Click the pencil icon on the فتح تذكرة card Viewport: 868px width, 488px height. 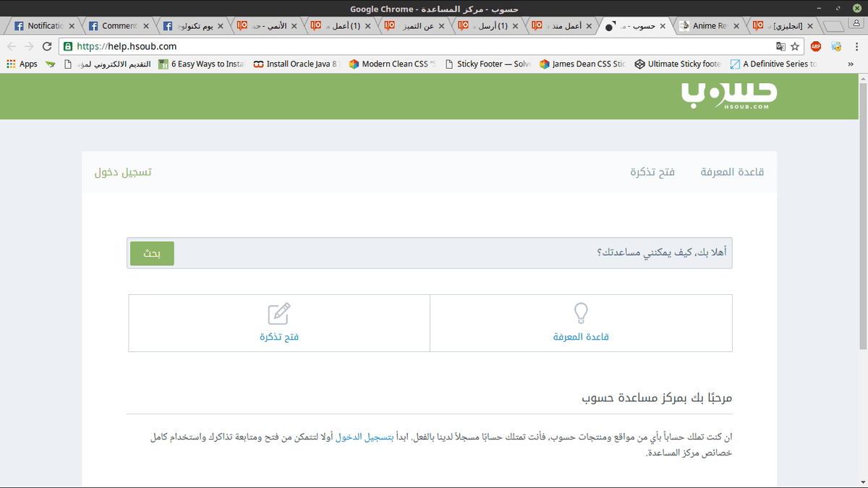[278, 313]
